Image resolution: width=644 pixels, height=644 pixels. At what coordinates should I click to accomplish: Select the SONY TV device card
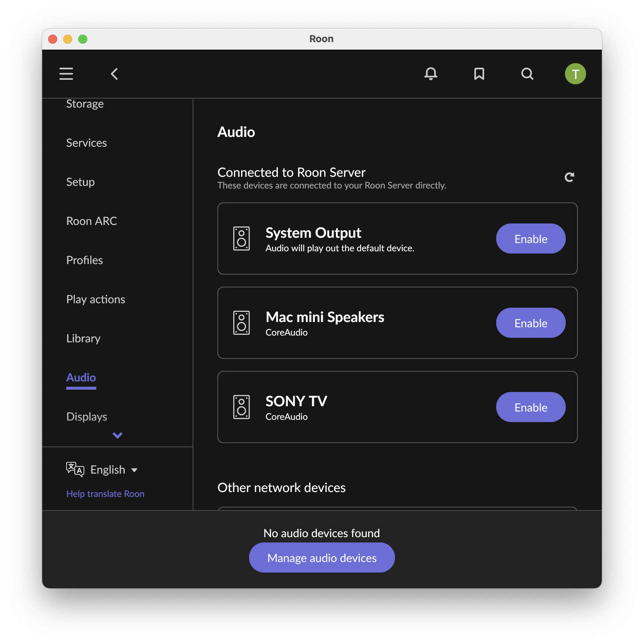click(x=397, y=407)
